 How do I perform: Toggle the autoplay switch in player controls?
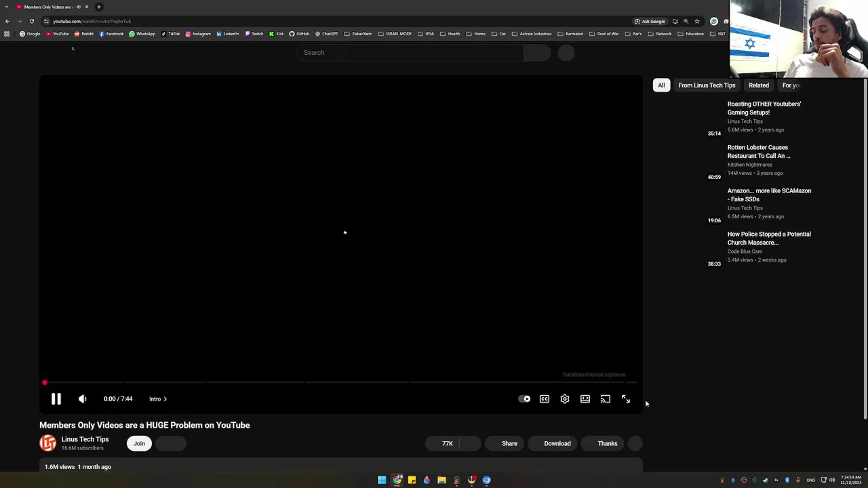524,399
